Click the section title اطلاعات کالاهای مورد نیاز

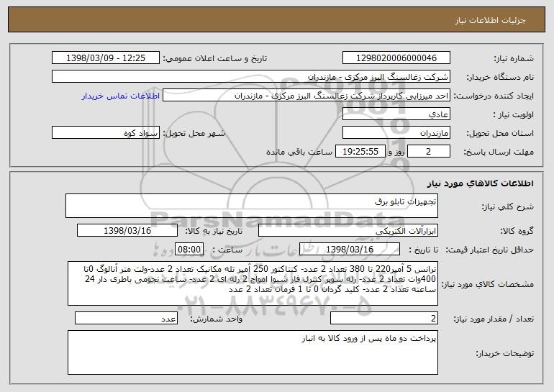click(480, 183)
